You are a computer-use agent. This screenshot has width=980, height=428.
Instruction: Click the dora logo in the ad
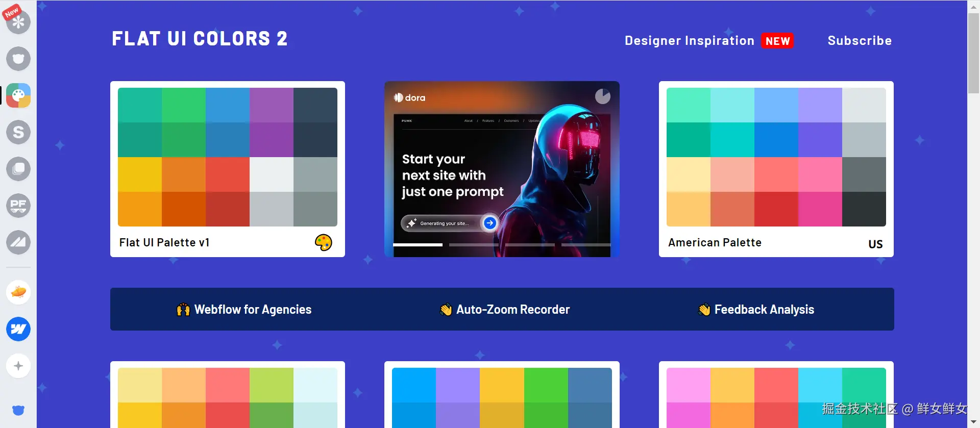[409, 97]
